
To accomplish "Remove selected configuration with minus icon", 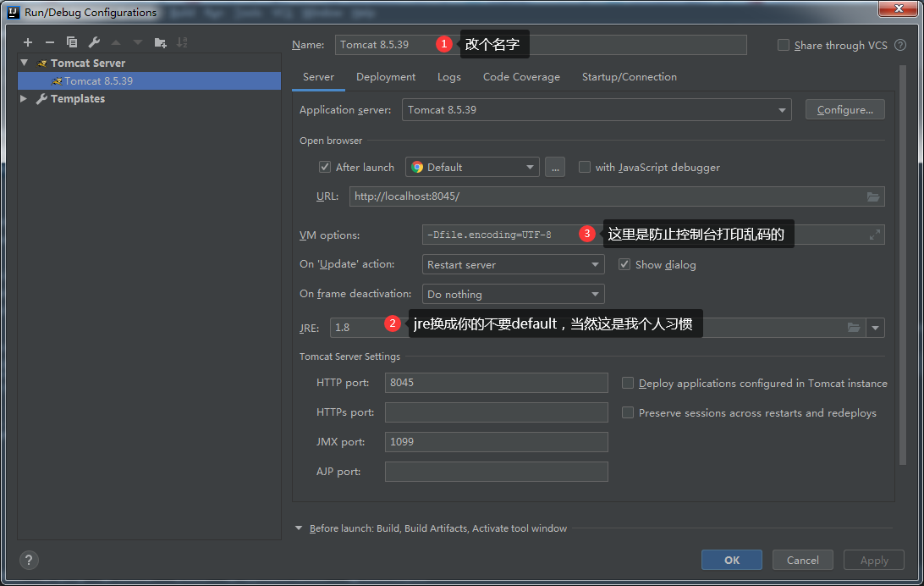I will (x=49, y=42).
